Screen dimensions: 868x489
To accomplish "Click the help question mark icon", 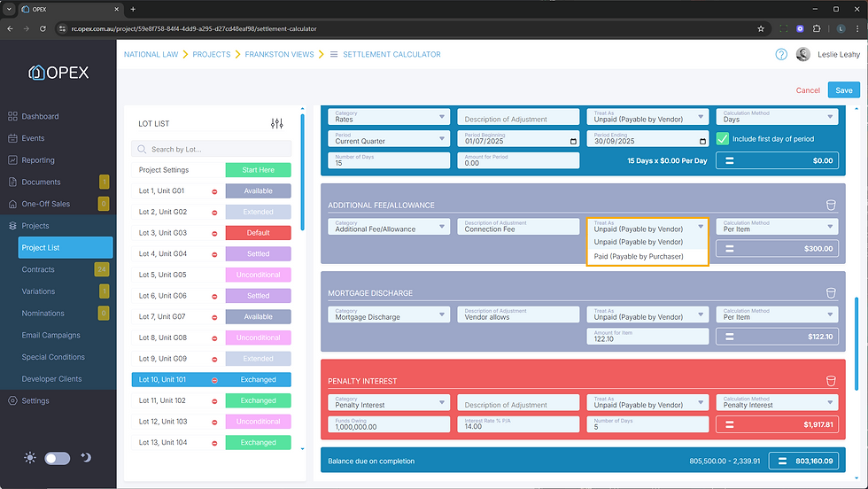I will (781, 54).
